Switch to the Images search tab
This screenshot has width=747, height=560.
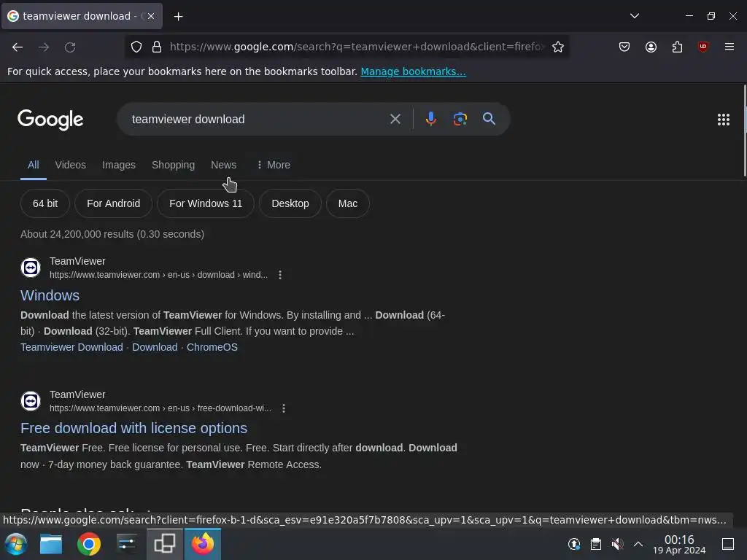119,165
